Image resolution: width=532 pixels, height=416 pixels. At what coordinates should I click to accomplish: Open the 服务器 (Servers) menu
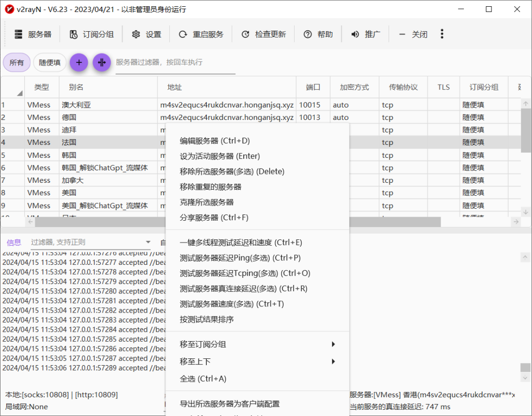tap(34, 34)
